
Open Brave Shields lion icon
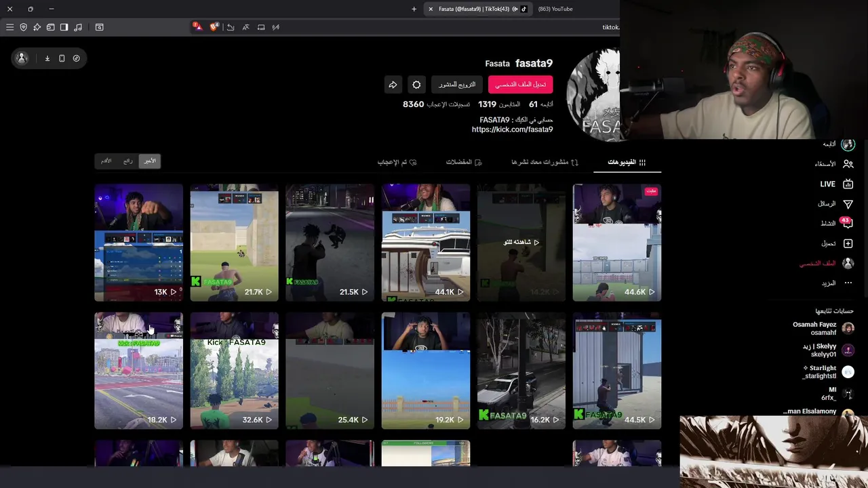click(x=215, y=27)
